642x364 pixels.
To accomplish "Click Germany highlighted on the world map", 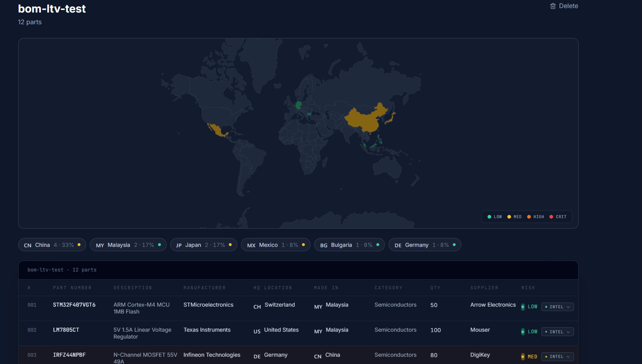I will [x=298, y=105].
